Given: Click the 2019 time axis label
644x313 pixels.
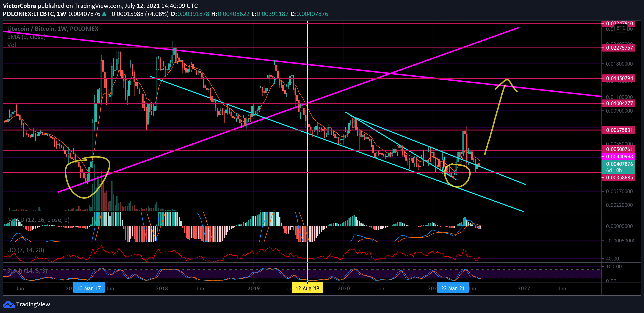Looking at the screenshot, I should [x=253, y=288].
